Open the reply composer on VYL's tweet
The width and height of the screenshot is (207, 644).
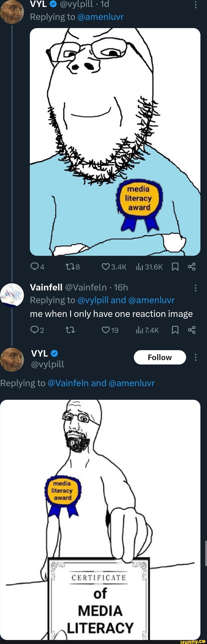pos(35,267)
